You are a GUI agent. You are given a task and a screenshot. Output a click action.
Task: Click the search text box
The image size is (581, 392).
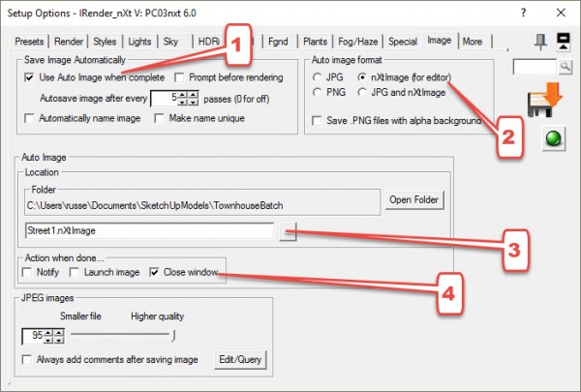pos(535,67)
